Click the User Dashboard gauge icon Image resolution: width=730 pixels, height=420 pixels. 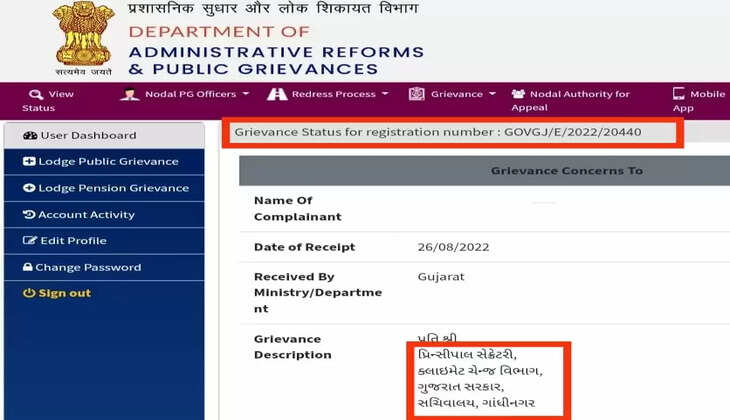(x=30, y=136)
